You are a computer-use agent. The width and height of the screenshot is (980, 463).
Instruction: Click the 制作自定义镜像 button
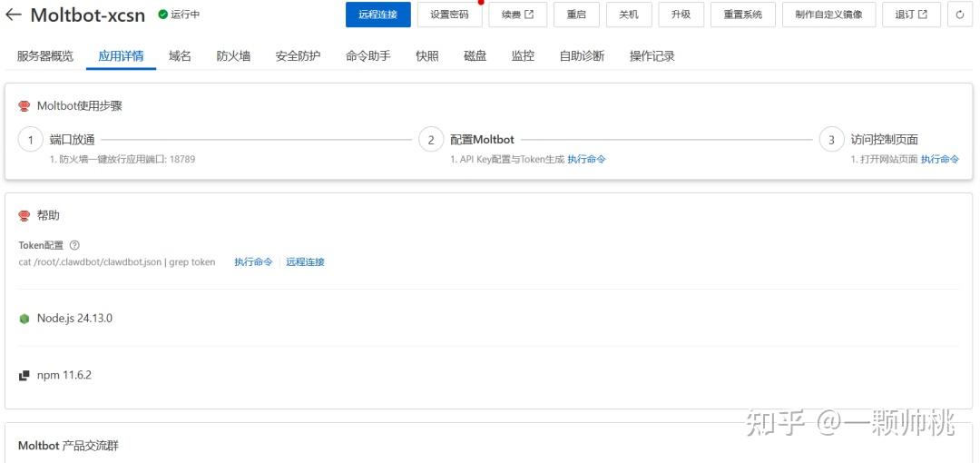click(828, 15)
